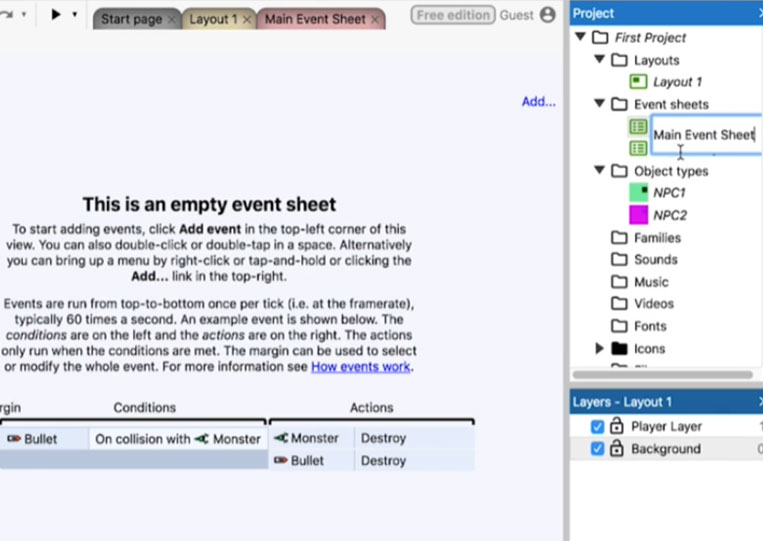Open the How events work link
This screenshot has width=763, height=541.
[361, 366]
